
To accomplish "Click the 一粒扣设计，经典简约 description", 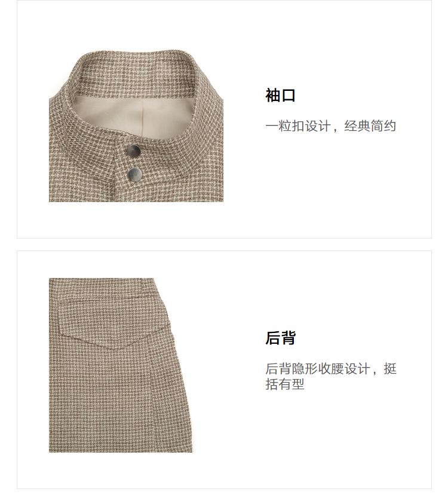I will (x=330, y=126).
